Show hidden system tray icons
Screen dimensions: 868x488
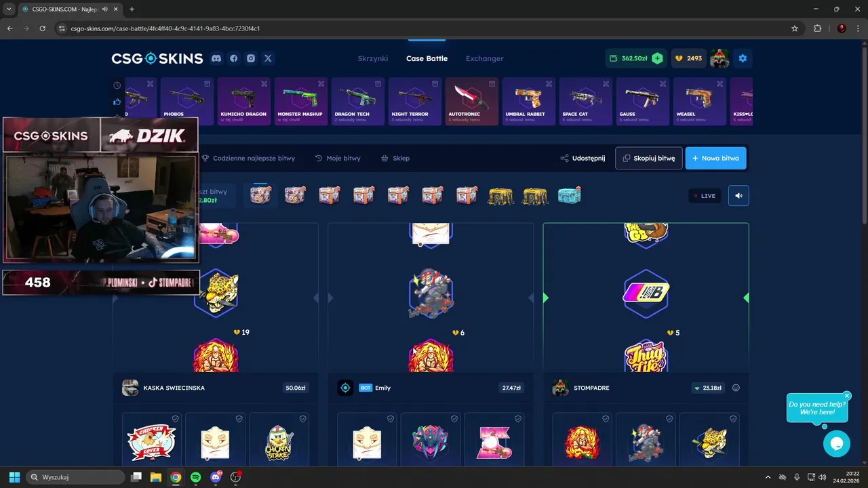tap(768, 477)
